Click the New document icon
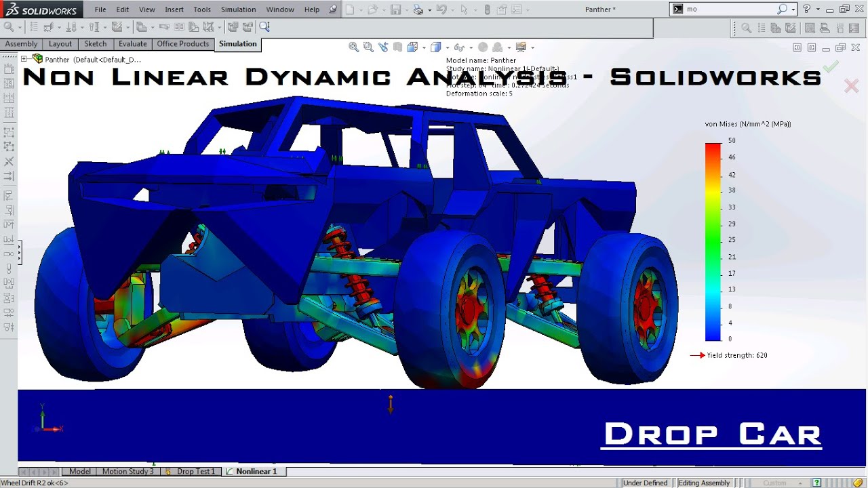The height and width of the screenshot is (488, 868). (x=350, y=9)
